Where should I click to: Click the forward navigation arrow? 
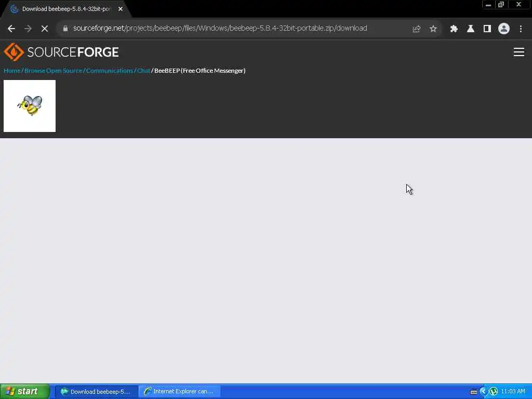pyautogui.click(x=28, y=29)
